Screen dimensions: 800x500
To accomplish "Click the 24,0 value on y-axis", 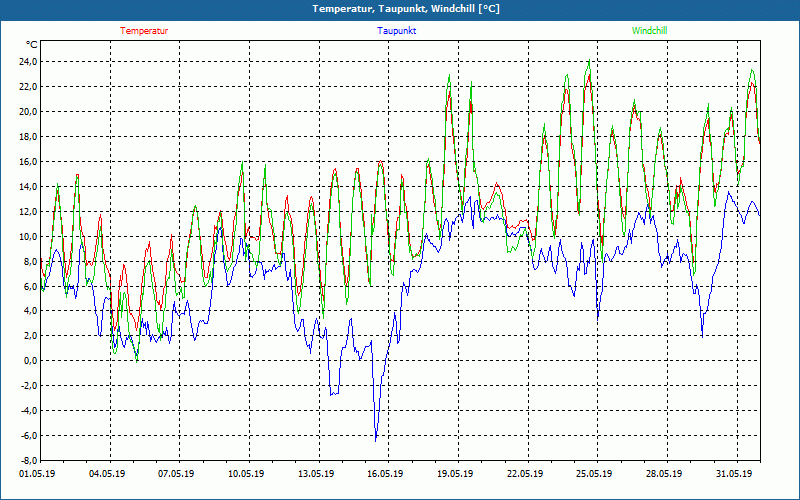I will (28, 62).
